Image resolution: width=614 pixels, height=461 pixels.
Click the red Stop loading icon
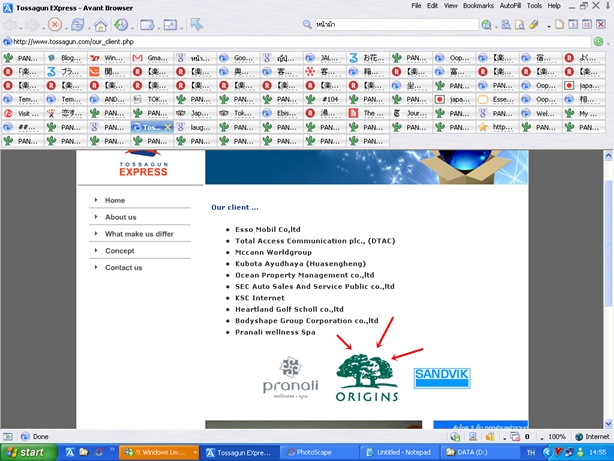(55, 25)
